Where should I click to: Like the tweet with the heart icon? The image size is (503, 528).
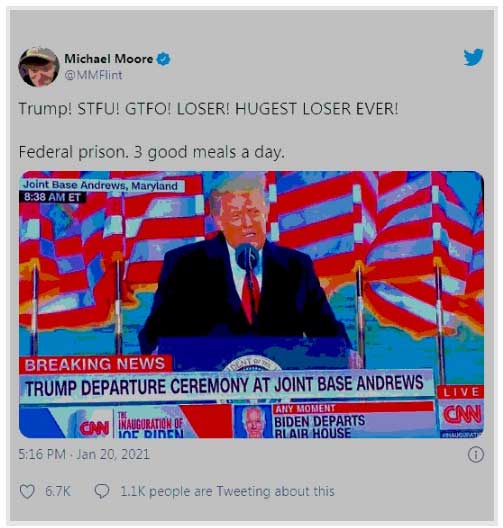27,491
